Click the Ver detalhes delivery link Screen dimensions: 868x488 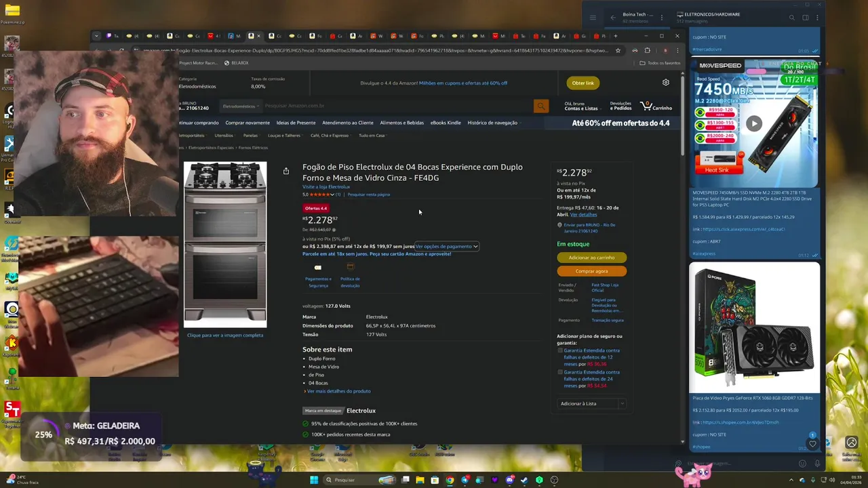tap(583, 214)
